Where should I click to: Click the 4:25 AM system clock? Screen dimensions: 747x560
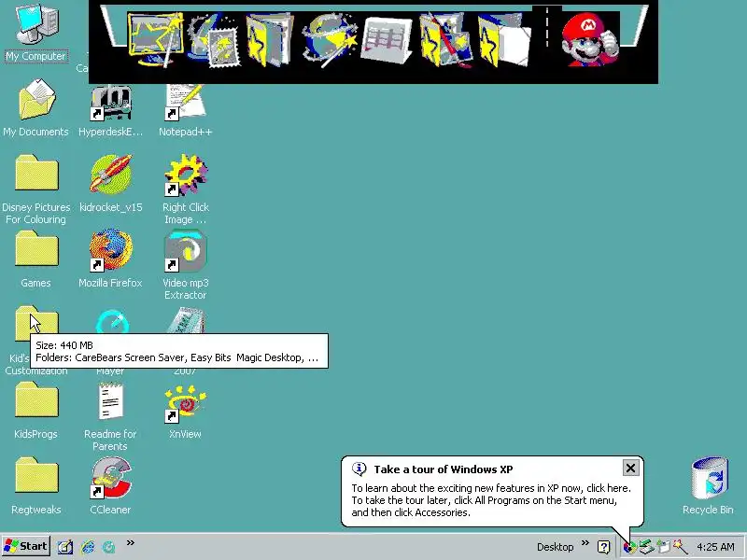coord(715,547)
